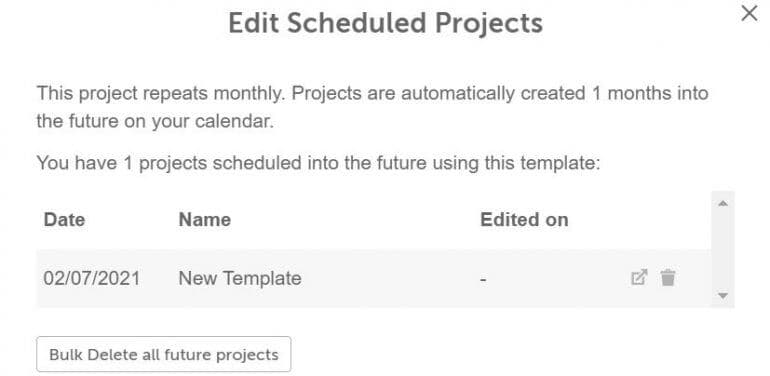Click the scroll down arrow of the project list

[722, 295]
